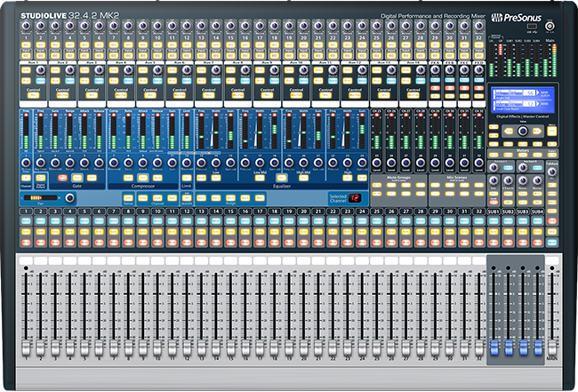
Task: Click the EQ Low Freq knob number 13
Action: coord(201,163)
